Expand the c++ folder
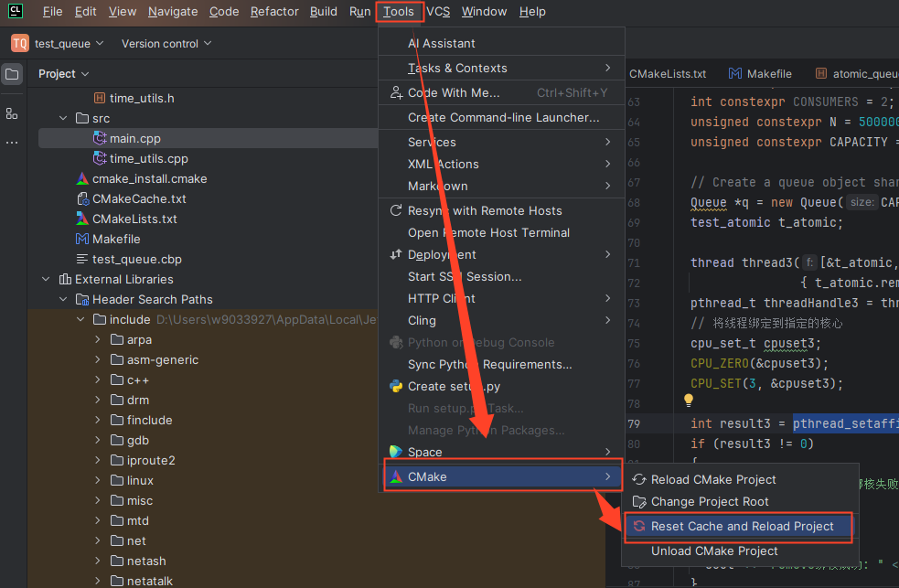This screenshot has width=899, height=588. click(x=98, y=380)
